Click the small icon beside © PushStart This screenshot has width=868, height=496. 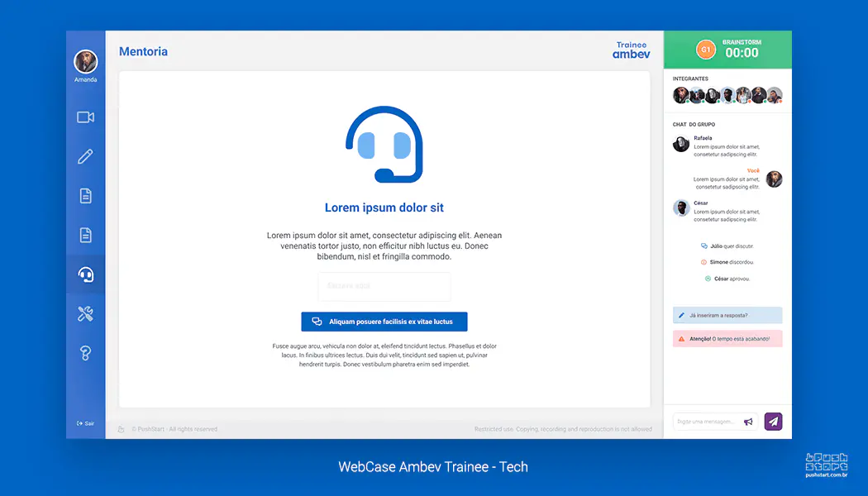click(122, 429)
